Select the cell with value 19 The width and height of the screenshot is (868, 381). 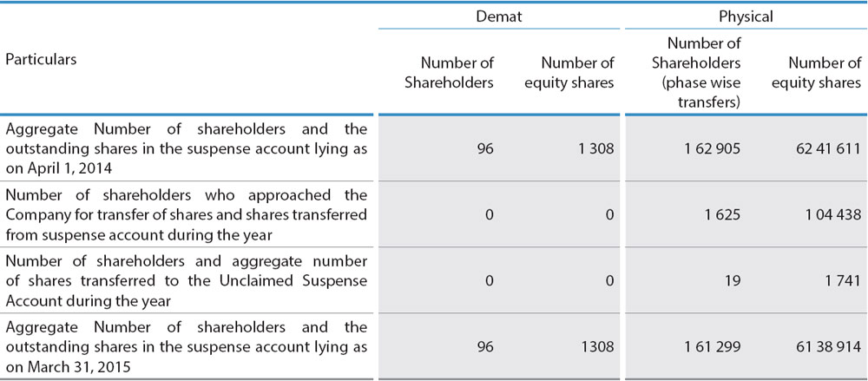[733, 280]
